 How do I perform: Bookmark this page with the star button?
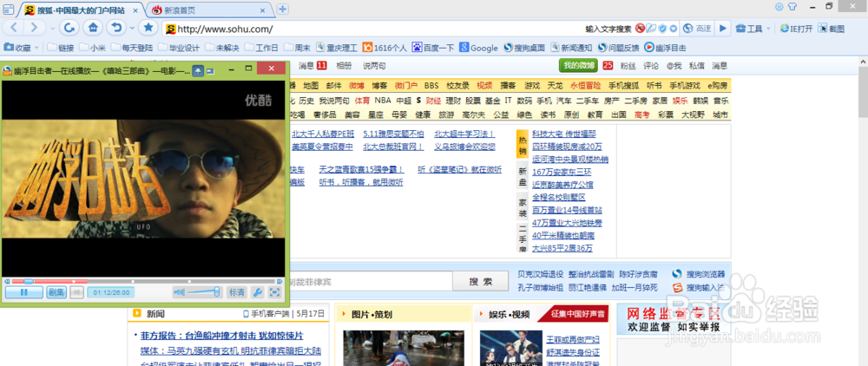148,28
